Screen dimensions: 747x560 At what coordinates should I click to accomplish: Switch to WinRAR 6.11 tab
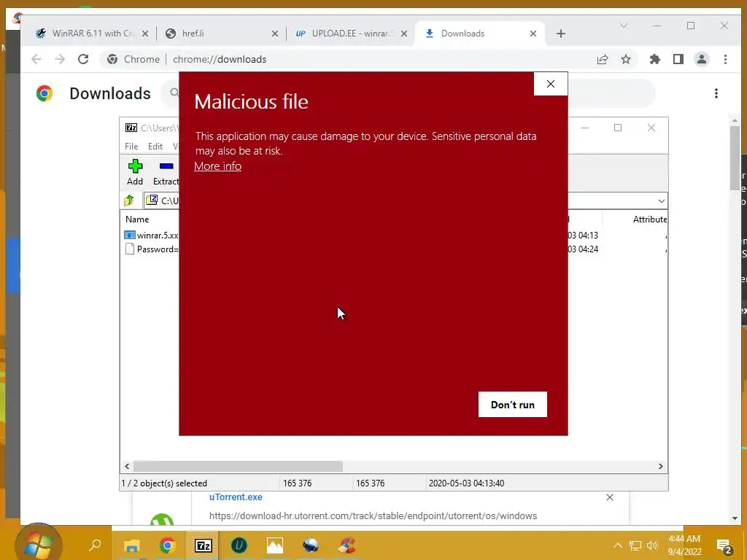click(x=93, y=34)
